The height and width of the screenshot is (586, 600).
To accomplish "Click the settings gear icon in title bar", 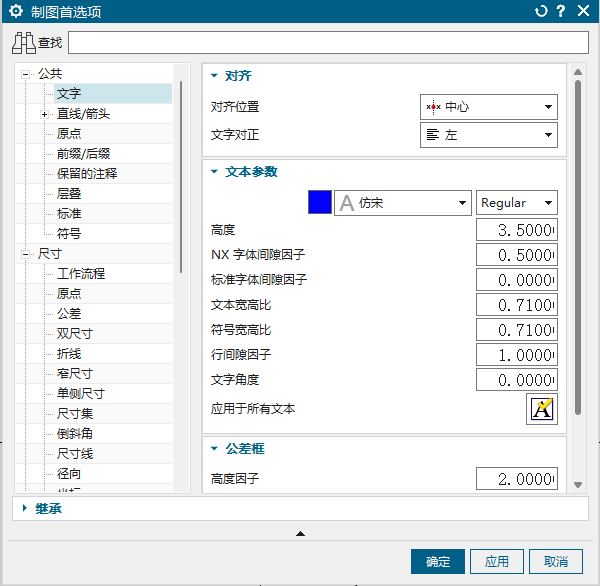I will tap(16, 11).
